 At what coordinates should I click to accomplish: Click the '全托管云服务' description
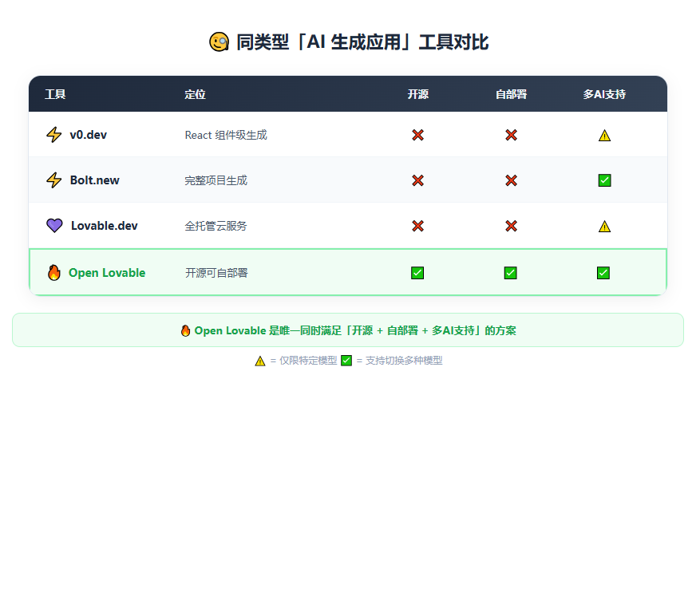216,226
